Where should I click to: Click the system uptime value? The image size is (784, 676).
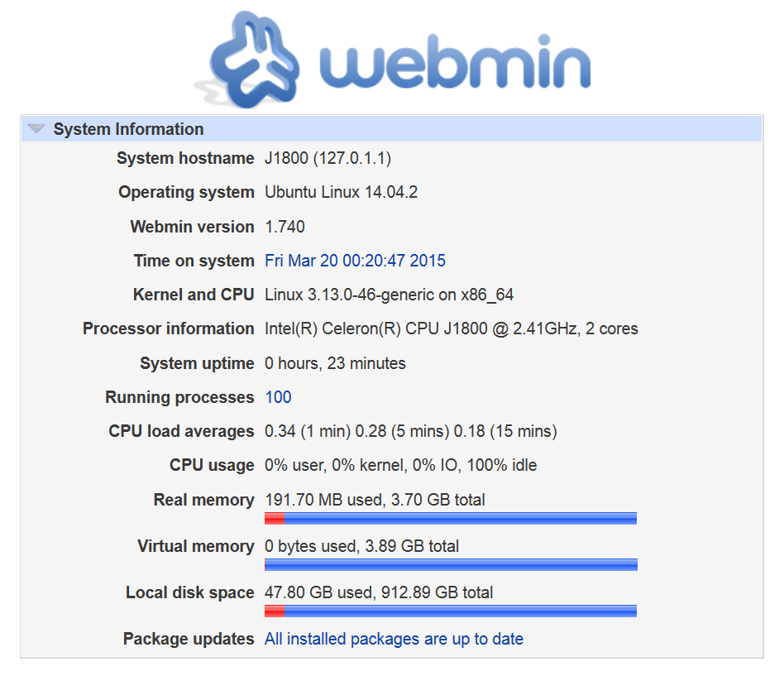(335, 363)
